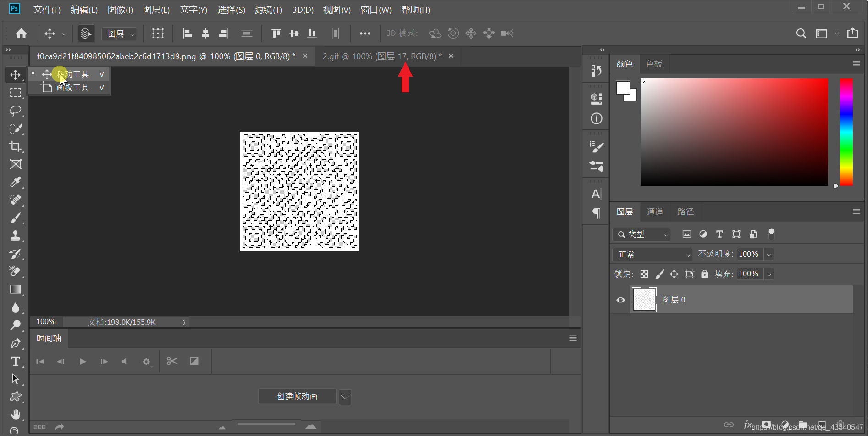This screenshot has height=436, width=868.
Task: Toggle auto-select layers option
Action: pyautogui.click(x=86, y=34)
